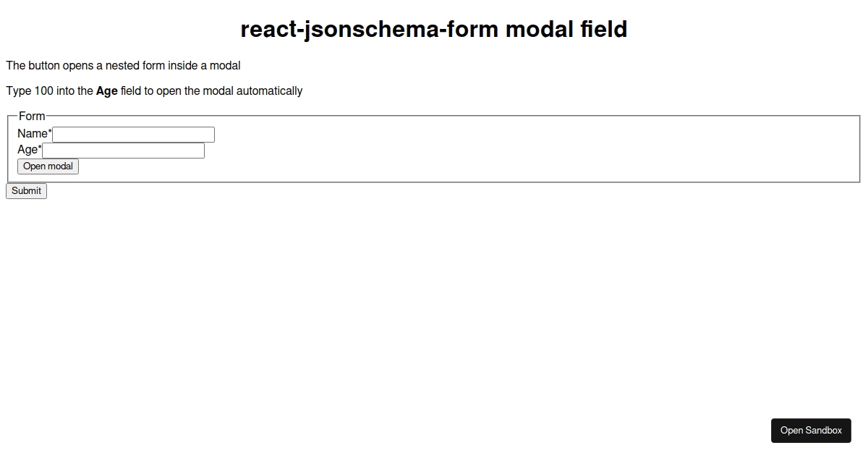Click the nested form description text
The height and width of the screenshot is (456, 868).
pyautogui.click(x=122, y=65)
